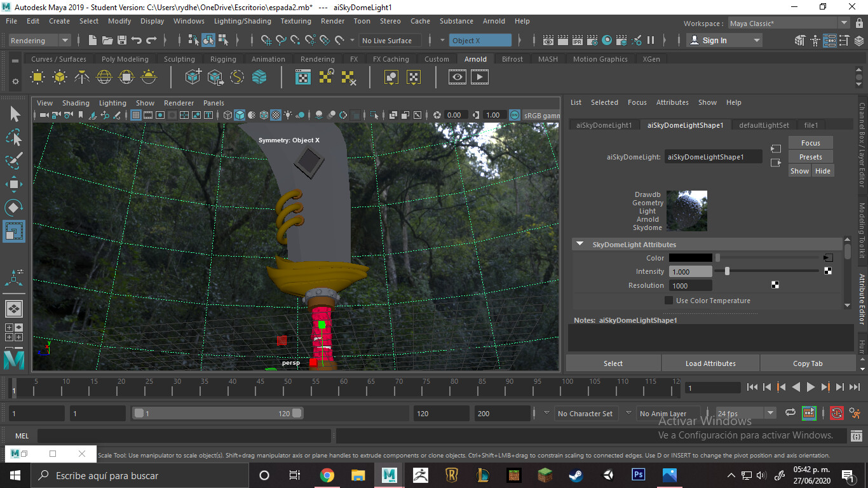Image resolution: width=868 pixels, height=488 pixels.
Task: Click the IPR render icon
Action: click(577, 41)
